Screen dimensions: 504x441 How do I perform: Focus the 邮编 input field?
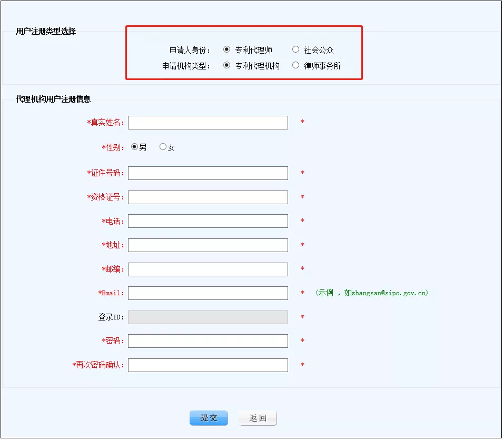pyautogui.click(x=208, y=269)
